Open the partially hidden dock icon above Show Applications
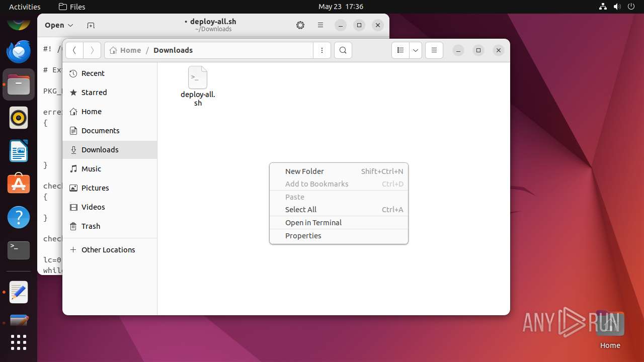Image resolution: width=644 pixels, height=362 pixels. pos(19,320)
